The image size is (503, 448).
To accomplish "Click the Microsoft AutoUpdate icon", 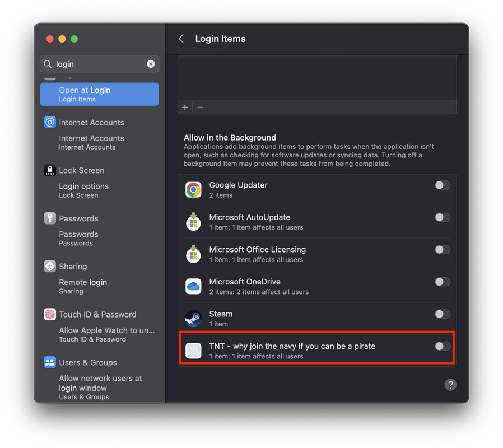I will pos(193,222).
